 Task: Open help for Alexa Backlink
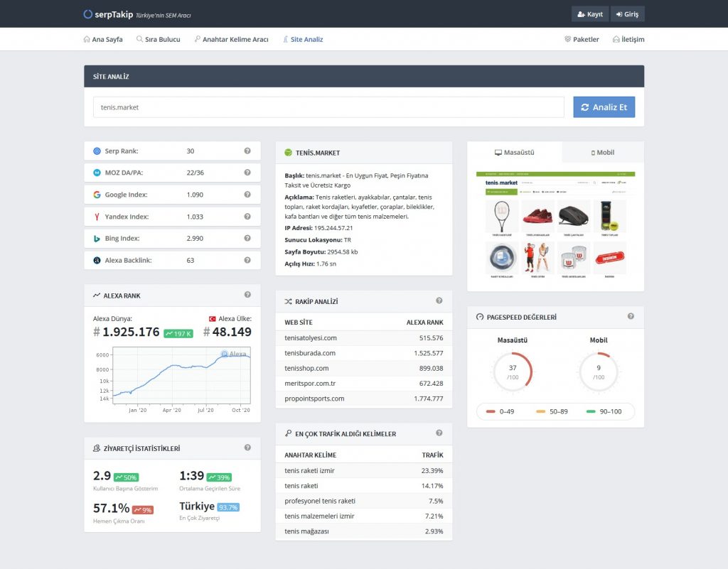click(247, 260)
